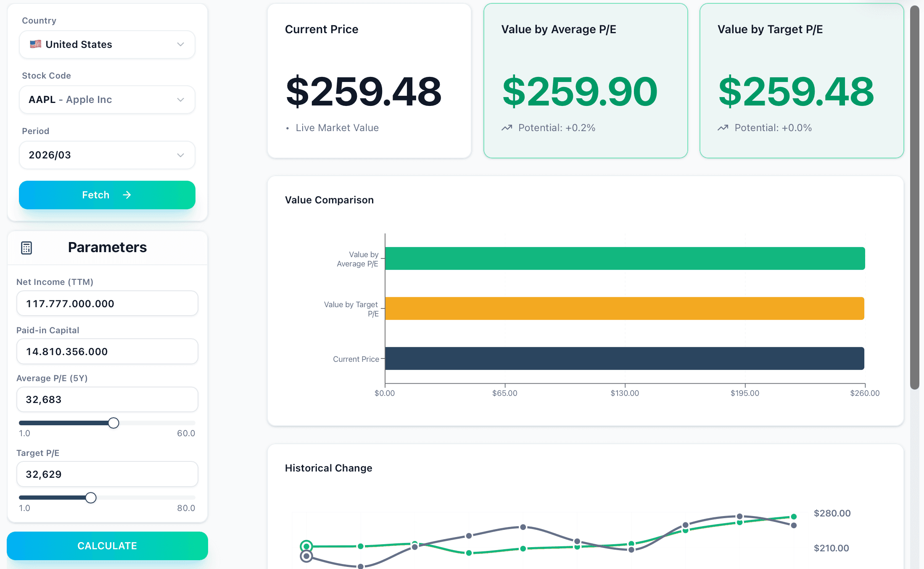The width and height of the screenshot is (924, 569).
Task: Click the $210.00 chart axis label
Action: click(831, 548)
